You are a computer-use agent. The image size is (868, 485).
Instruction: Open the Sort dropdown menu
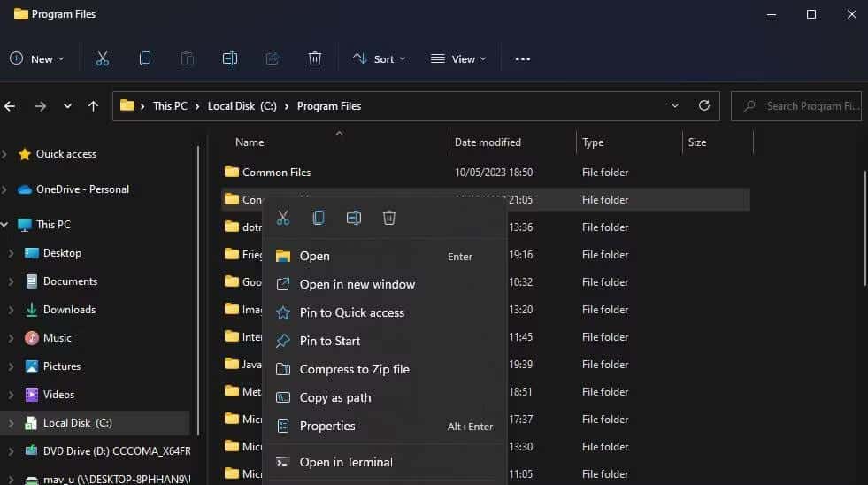tap(380, 58)
